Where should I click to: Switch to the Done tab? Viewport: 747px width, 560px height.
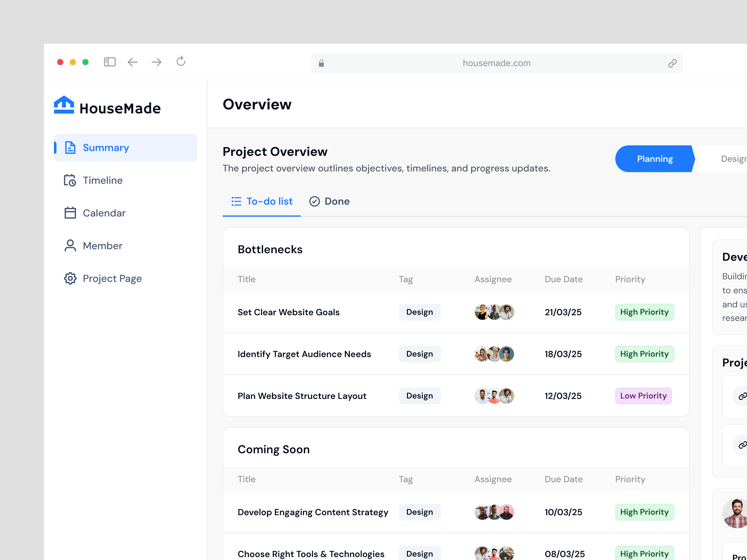[x=337, y=201]
